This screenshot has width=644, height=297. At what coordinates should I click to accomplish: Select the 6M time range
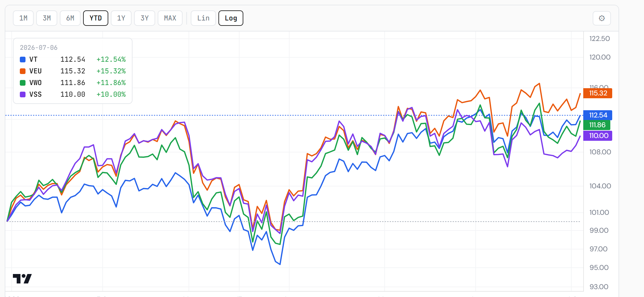[x=70, y=18]
